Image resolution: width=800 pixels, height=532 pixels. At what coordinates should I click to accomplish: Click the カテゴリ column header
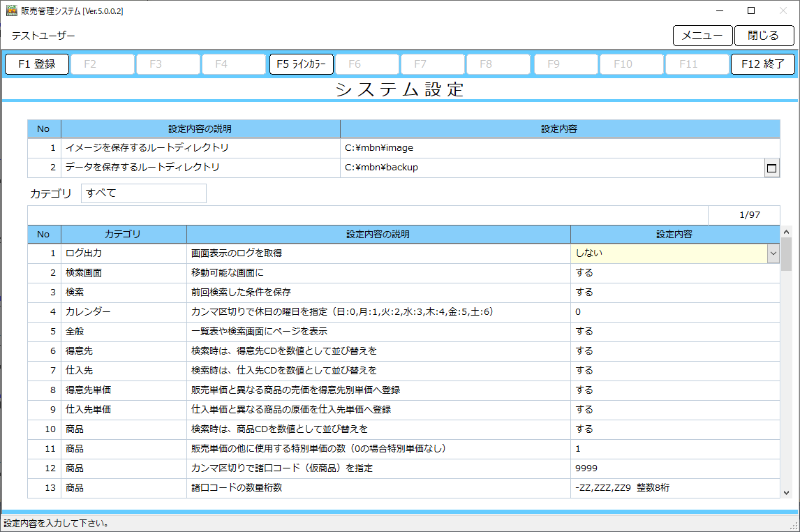click(x=124, y=234)
